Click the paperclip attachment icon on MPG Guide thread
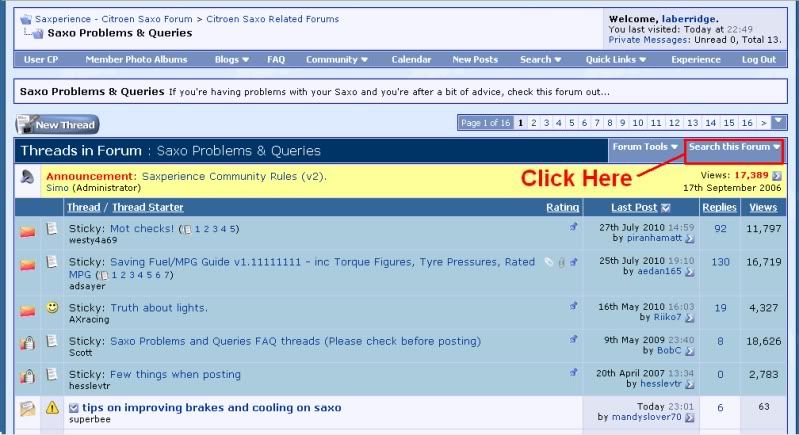This screenshot has height=435, width=799. [x=548, y=262]
